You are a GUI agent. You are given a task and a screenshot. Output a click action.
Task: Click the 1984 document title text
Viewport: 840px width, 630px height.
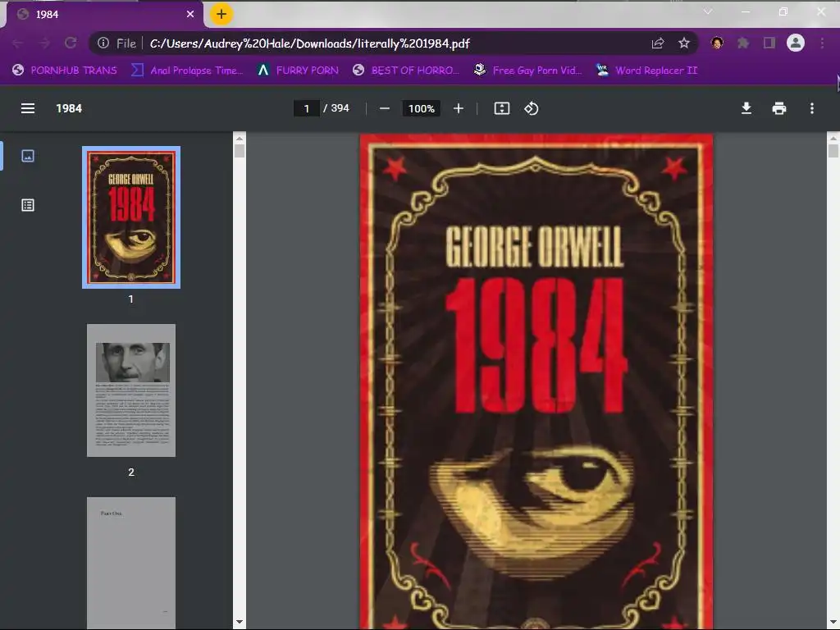(69, 109)
